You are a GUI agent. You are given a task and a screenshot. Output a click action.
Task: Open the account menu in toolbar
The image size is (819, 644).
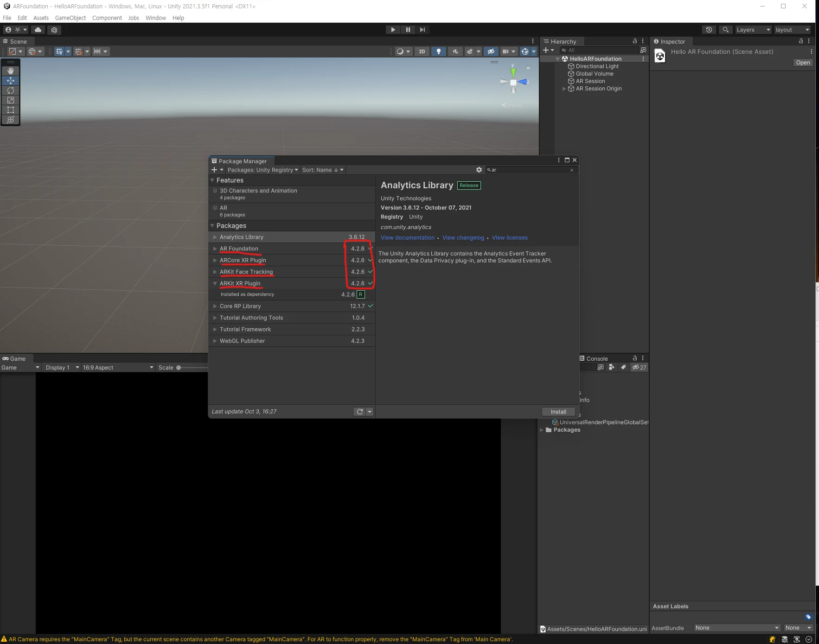coord(16,30)
